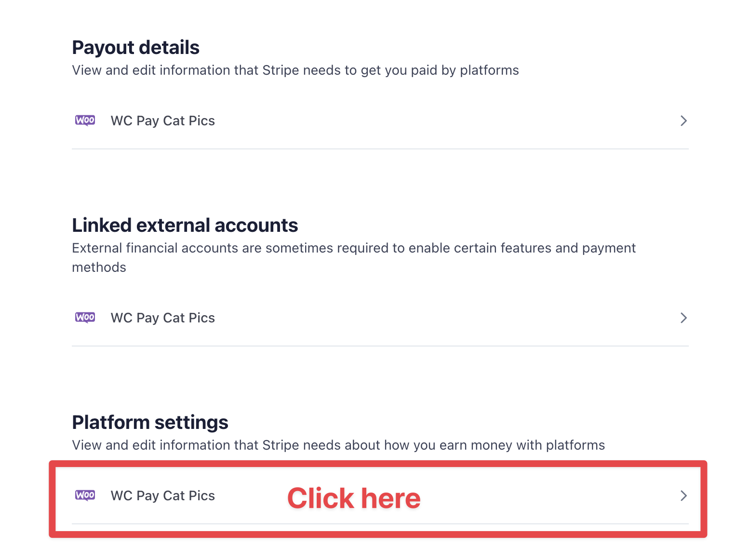750x560 pixels.
Task: Open WC Pay Cat Pics label under Payout details
Action: (x=163, y=120)
